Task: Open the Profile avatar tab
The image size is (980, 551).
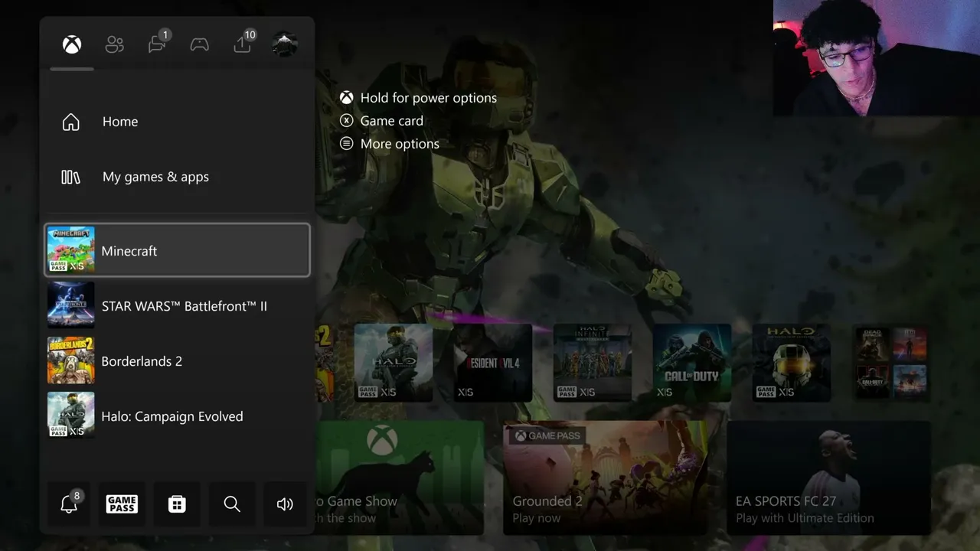Action: coord(285,44)
